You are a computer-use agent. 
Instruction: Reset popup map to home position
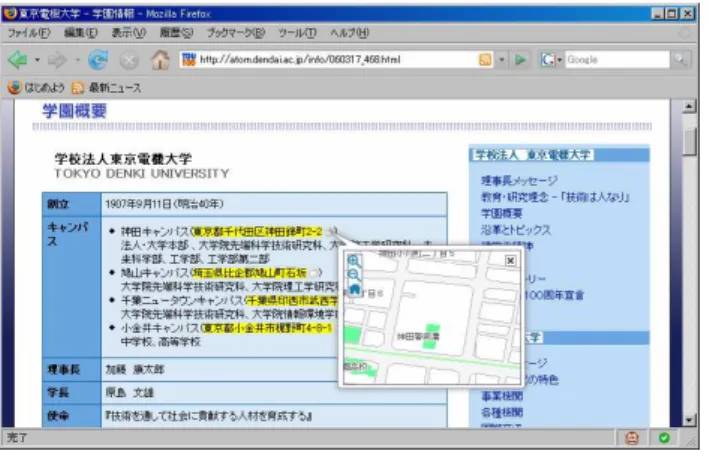coord(354,288)
